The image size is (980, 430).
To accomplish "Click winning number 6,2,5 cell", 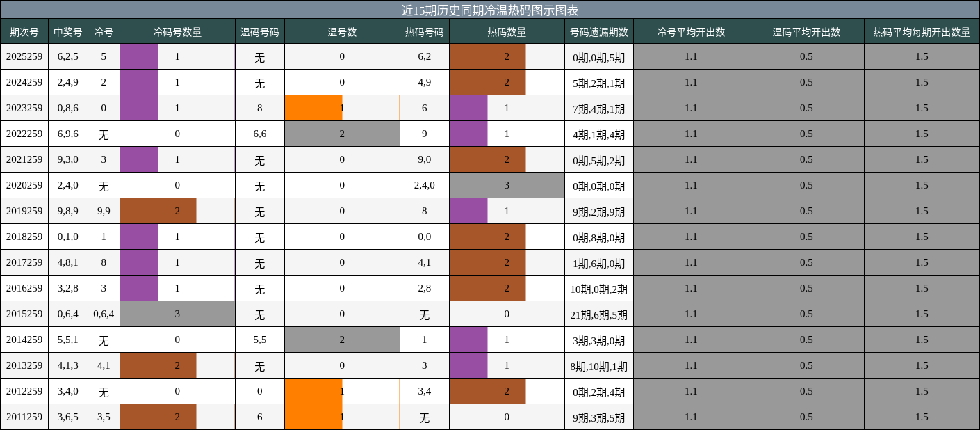I will (x=68, y=56).
